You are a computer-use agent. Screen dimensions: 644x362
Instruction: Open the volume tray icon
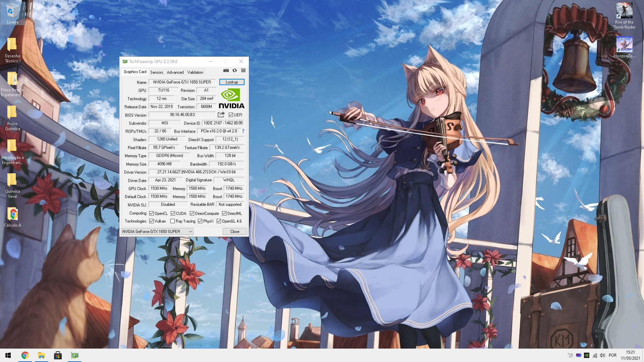[x=603, y=355]
